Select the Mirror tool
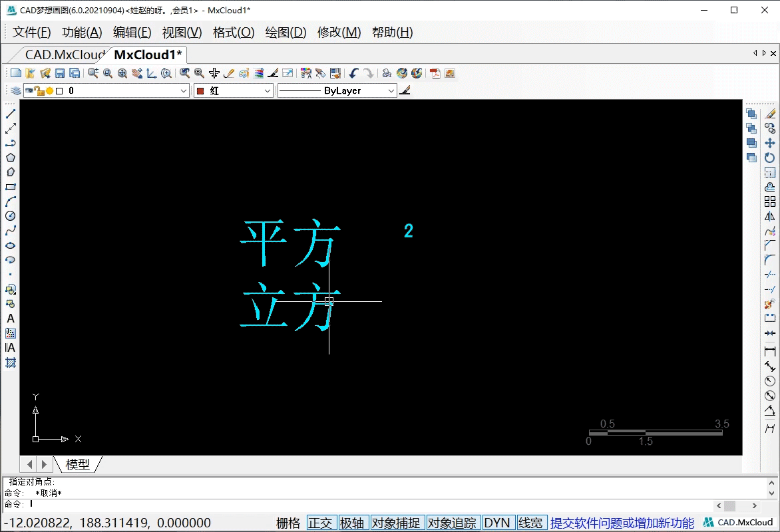This screenshot has width=780, height=532. [x=770, y=216]
